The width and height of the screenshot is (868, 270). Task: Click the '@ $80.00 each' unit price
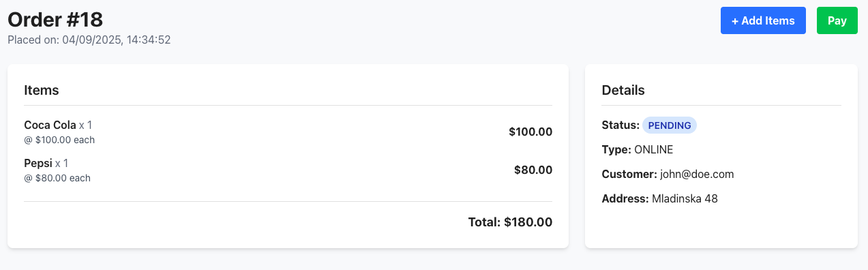pos(57,178)
